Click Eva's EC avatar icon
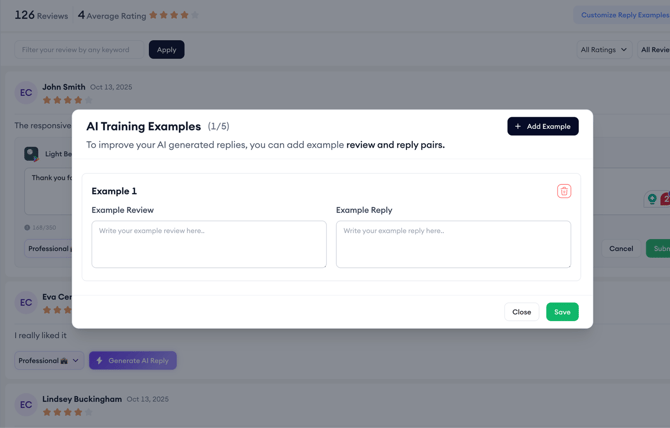The height and width of the screenshot is (428, 670). pos(26,302)
